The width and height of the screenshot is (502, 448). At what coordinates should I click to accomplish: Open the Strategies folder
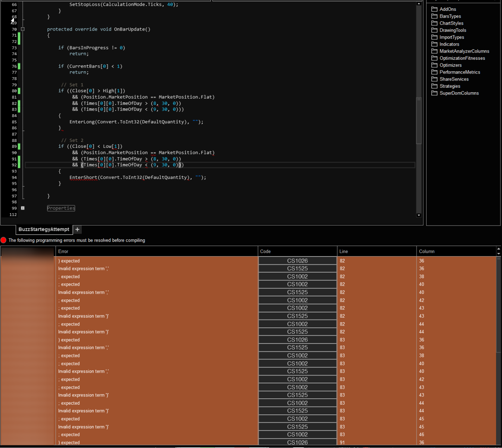pyautogui.click(x=449, y=86)
